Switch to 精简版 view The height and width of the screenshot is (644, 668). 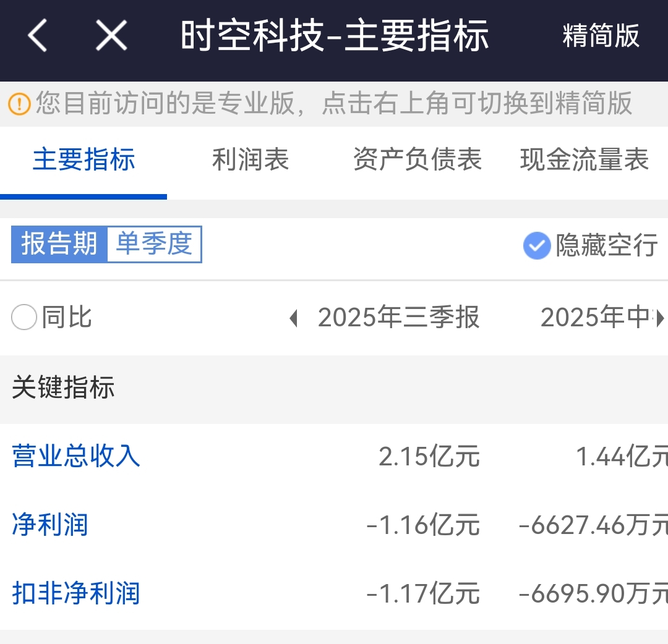coord(600,36)
